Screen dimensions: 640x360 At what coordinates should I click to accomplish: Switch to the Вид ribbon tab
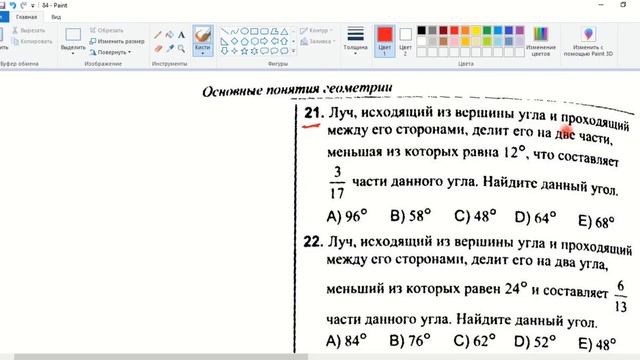[56, 17]
